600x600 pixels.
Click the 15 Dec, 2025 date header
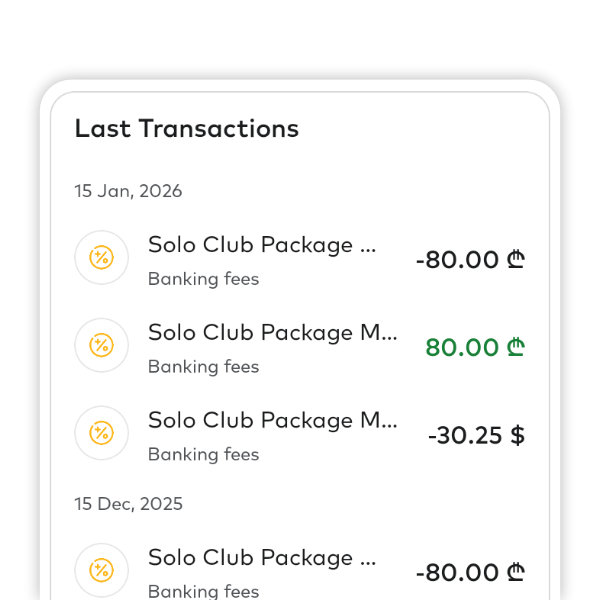point(129,504)
